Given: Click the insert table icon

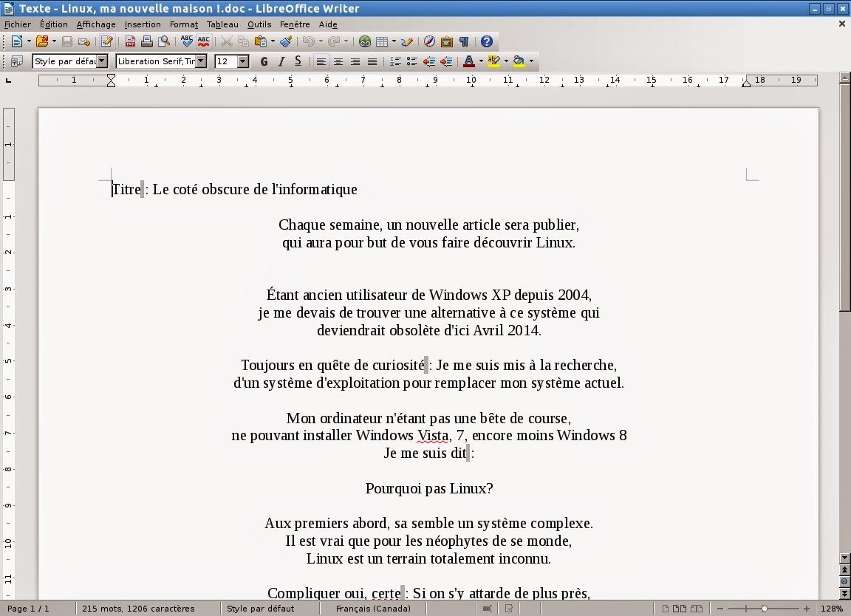Looking at the screenshot, I should pyautogui.click(x=382, y=41).
